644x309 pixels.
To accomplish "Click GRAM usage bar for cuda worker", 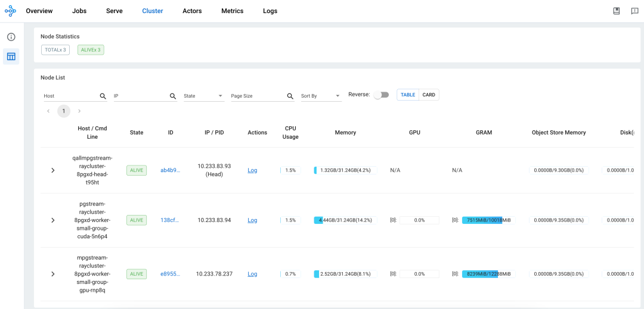I will (487, 220).
